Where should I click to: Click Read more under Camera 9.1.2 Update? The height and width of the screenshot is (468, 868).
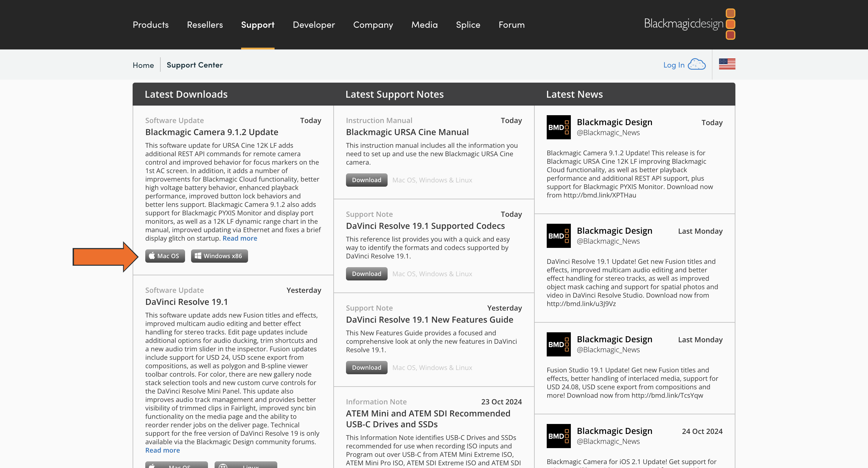[240, 239]
